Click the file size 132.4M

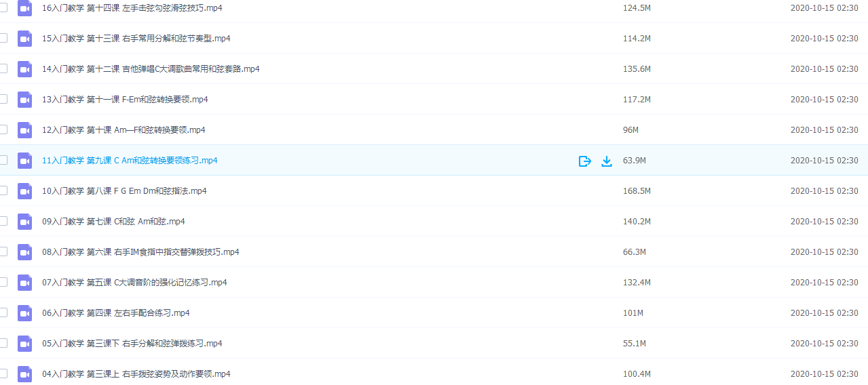[x=637, y=283]
